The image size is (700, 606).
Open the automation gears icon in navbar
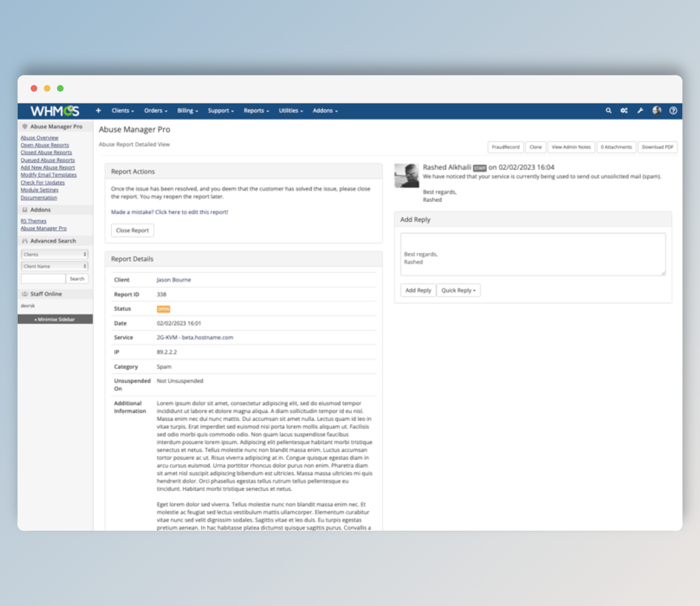pos(624,111)
